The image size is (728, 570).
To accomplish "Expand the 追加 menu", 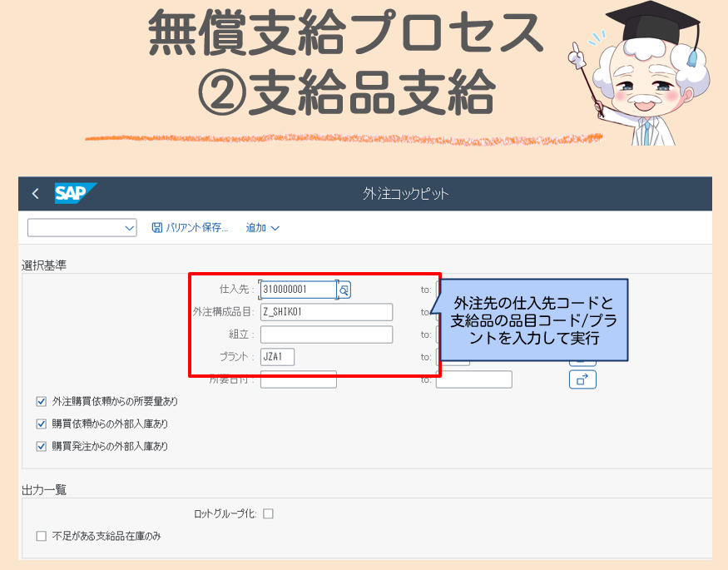I will [x=262, y=228].
